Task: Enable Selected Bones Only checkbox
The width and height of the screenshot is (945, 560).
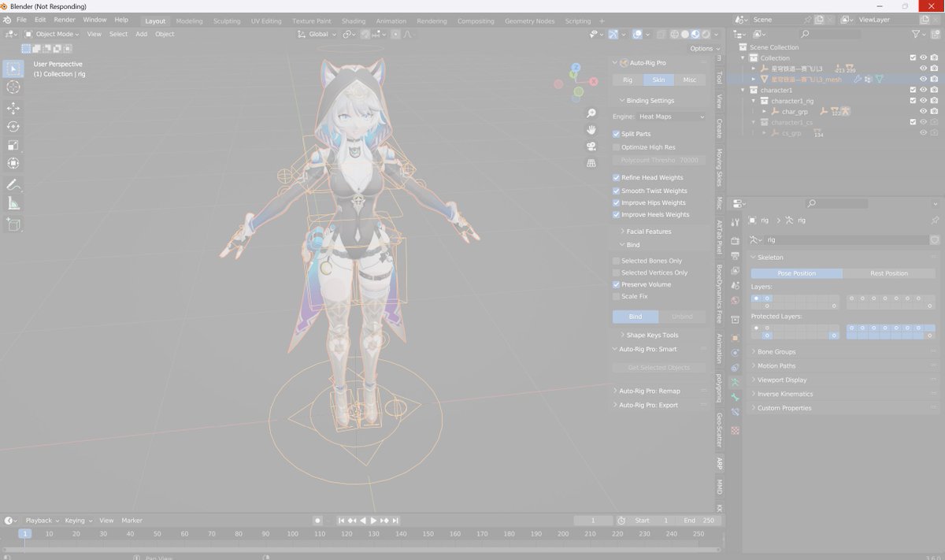Action: point(617,261)
